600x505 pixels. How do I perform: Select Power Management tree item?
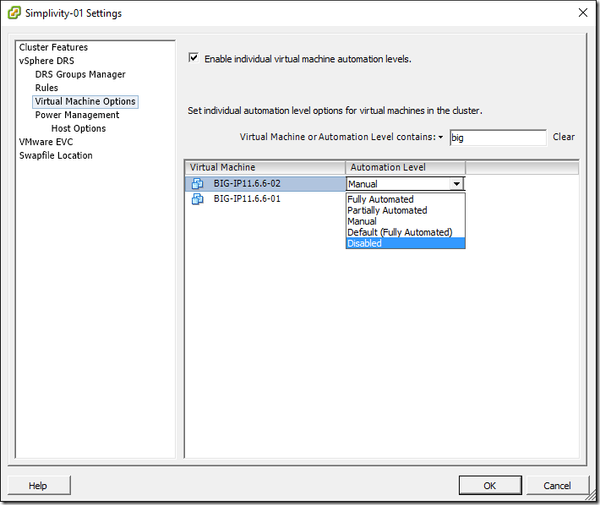click(77, 115)
